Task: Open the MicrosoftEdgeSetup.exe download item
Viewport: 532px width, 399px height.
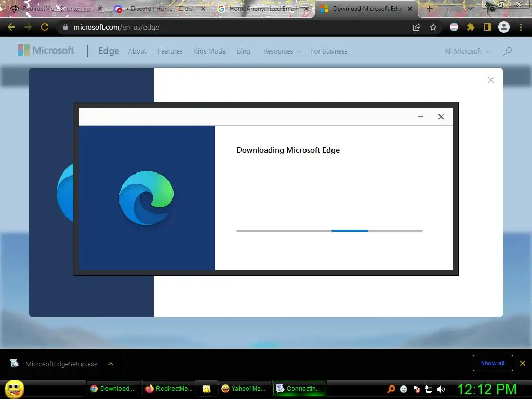Action: point(61,364)
